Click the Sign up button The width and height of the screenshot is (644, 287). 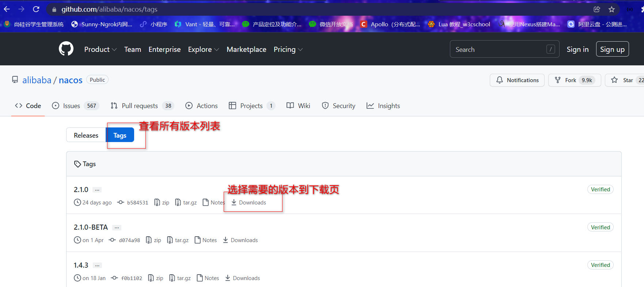tap(612, 49)
